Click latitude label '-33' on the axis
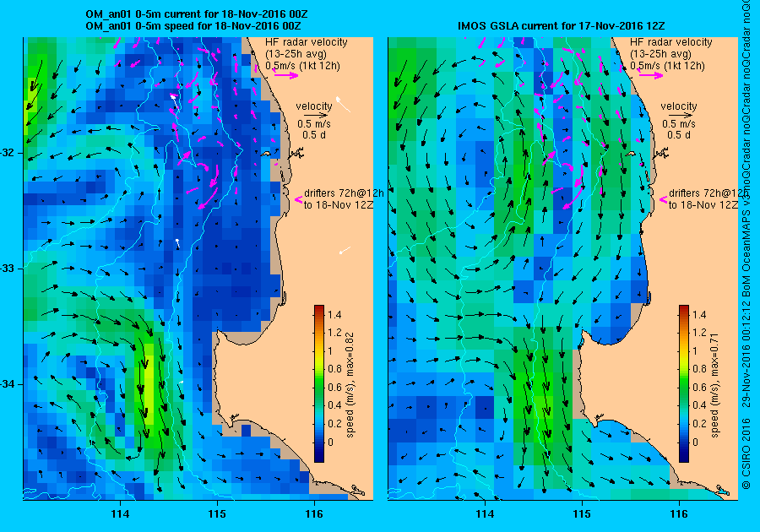 coord(8,269)
